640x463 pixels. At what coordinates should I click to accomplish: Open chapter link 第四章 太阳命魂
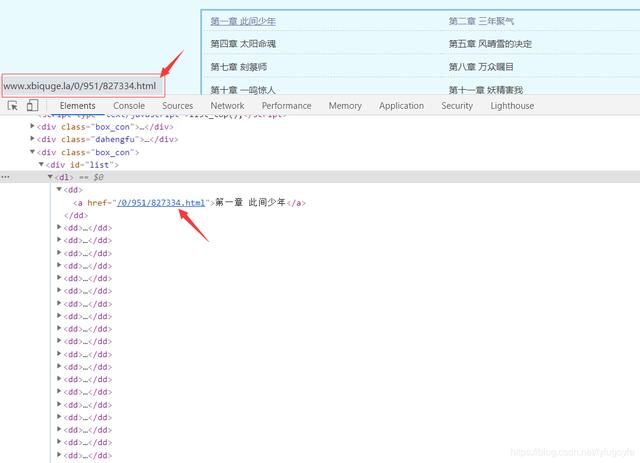243,44
